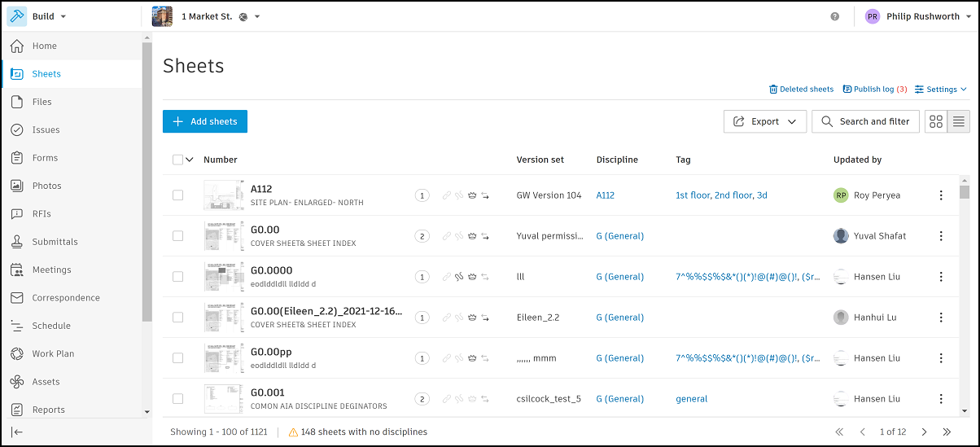980x447 pixels.
Task: Click the Search and filter field
Action: coord(866,121)
